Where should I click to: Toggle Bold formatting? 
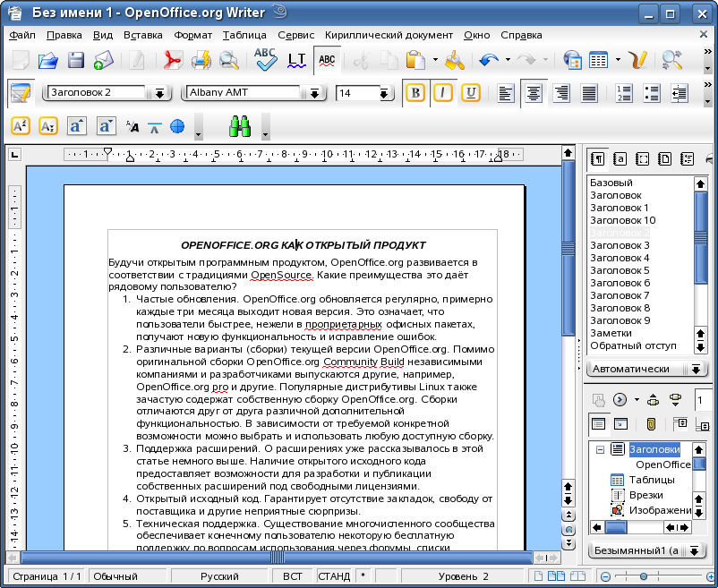[415, 93]
